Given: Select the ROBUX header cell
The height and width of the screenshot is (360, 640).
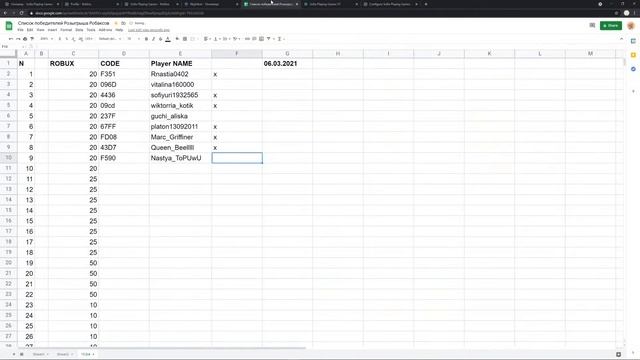Looking at the screenshot, I should click(x=73, y=64).
